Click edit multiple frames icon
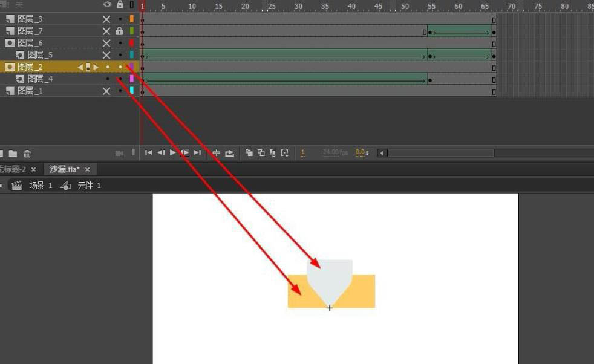This screenshot has height=364, width=594. [273, 152]
